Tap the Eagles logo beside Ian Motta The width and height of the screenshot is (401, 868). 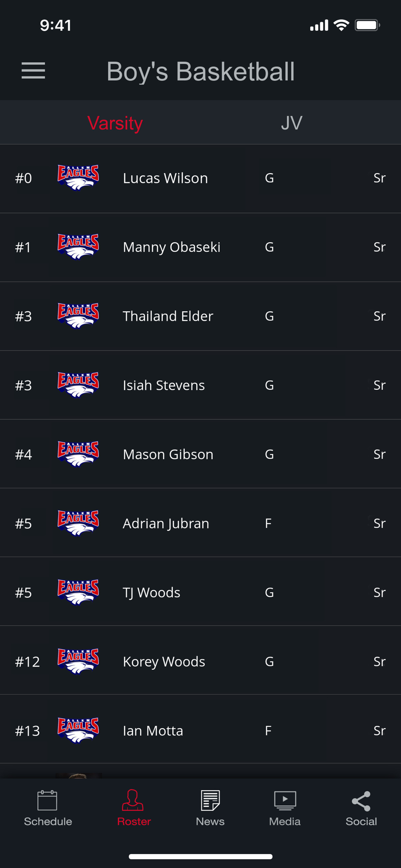click(x=78, y=730)
